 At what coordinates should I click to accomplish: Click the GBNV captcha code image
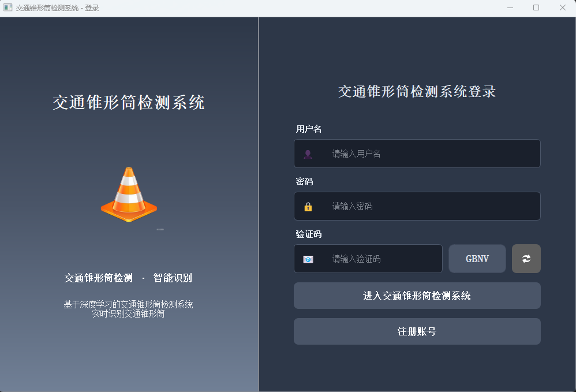[x=477, y=259]
